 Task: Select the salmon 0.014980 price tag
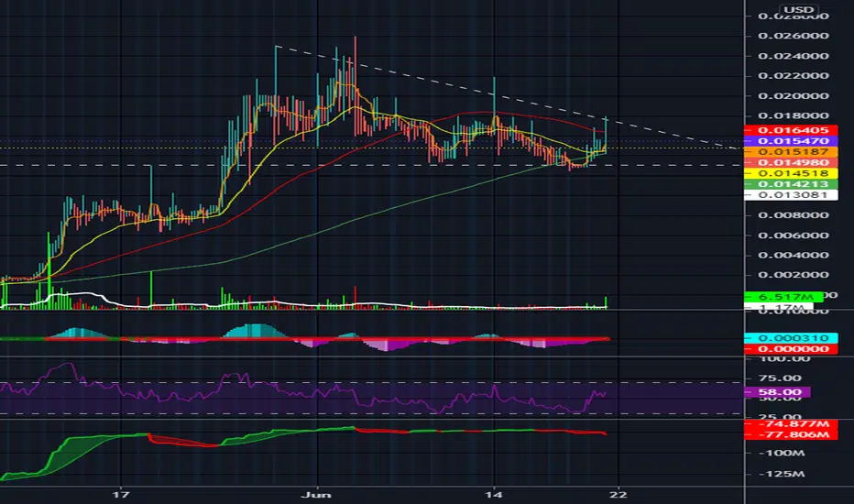coord(791,162)
